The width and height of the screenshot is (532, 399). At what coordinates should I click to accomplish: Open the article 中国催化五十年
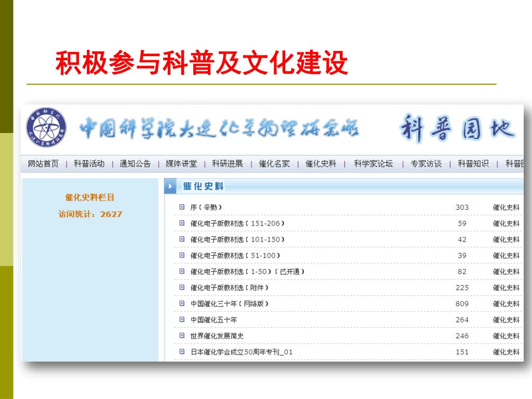[214, 320]
